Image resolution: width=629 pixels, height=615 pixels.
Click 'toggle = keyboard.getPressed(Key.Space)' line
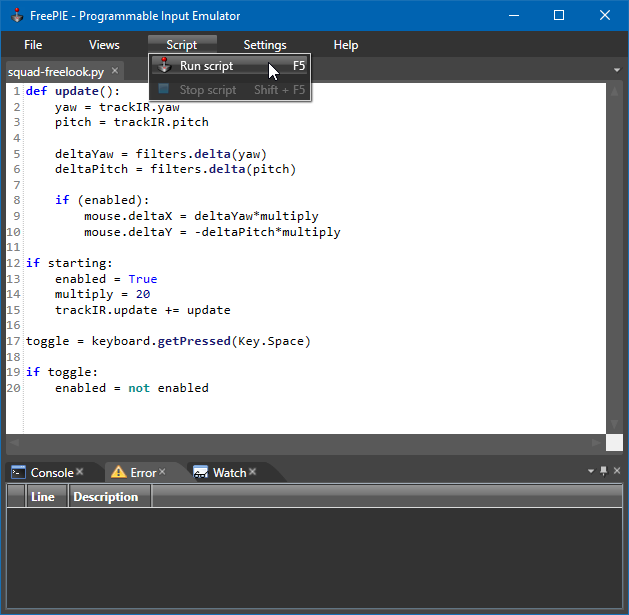(168, 341)
